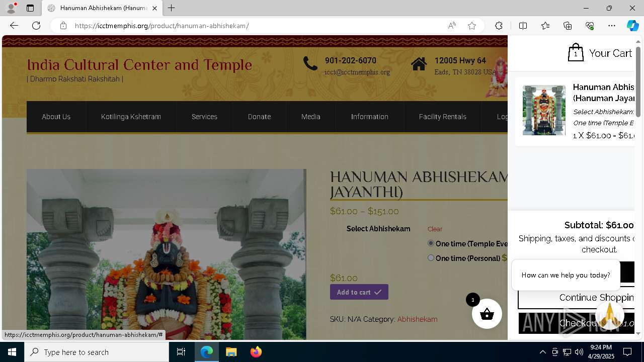The width and height of the screenshot is (644, 362).
Task: Open taskbar clock 9:24 PM
Action: coord(601,352)
